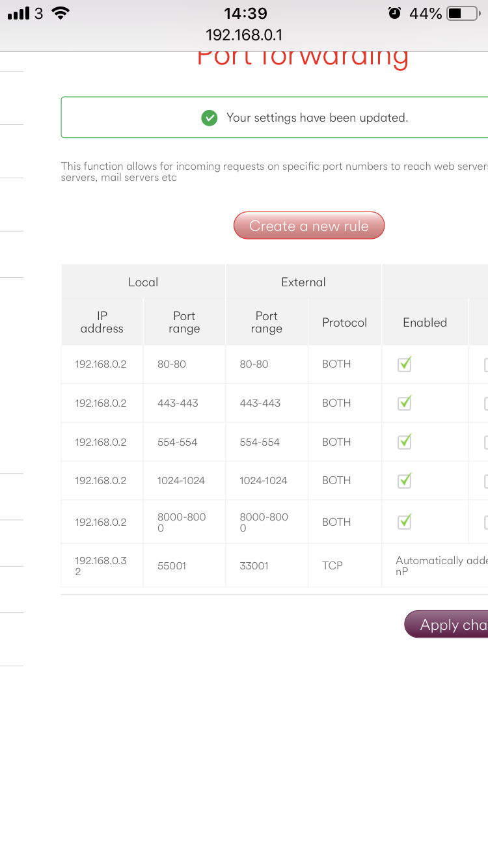Uncheck Enabled for the 443-443 rule

pos(404,403)
